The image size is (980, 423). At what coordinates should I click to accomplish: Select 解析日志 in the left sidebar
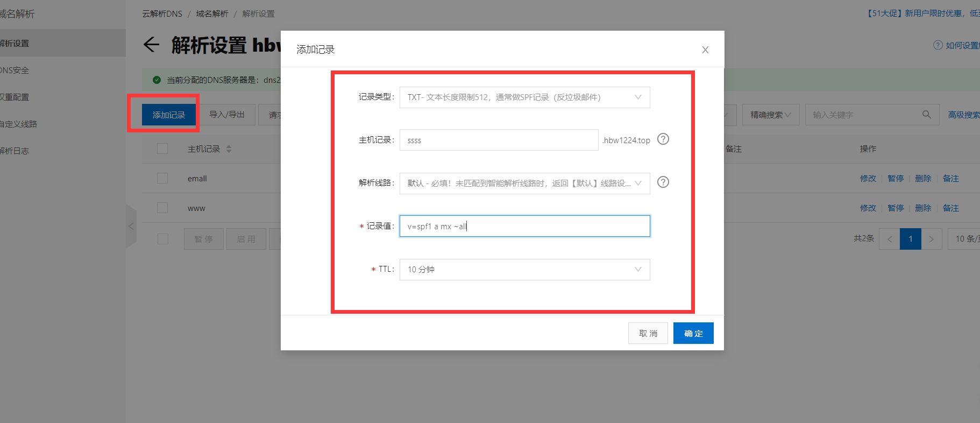tap(15, 151)
